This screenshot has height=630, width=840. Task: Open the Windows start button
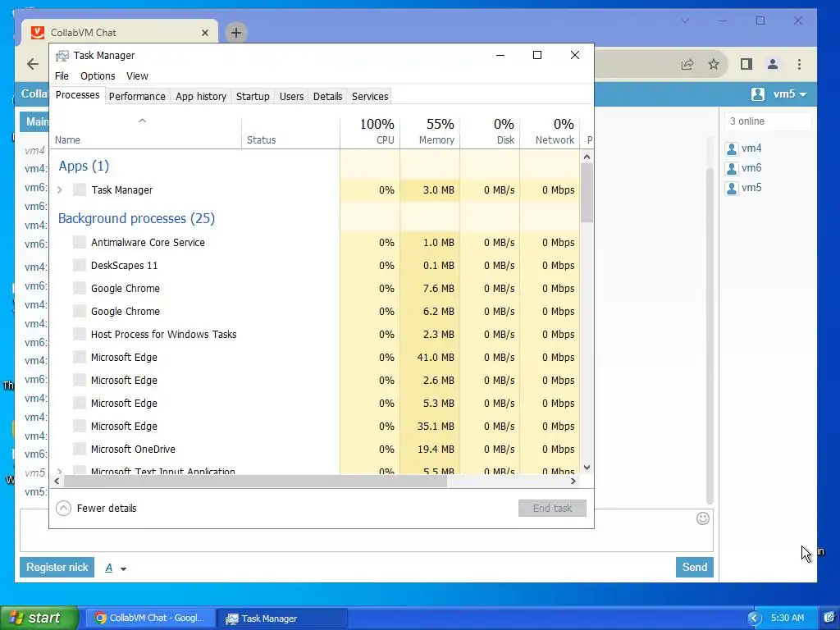tap(39, 618)
